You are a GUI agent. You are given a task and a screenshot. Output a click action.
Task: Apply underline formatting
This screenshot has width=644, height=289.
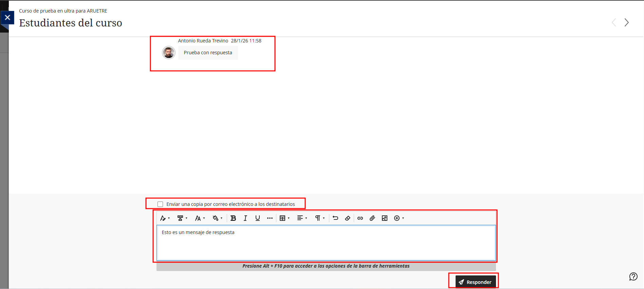(x=257, y=218)
